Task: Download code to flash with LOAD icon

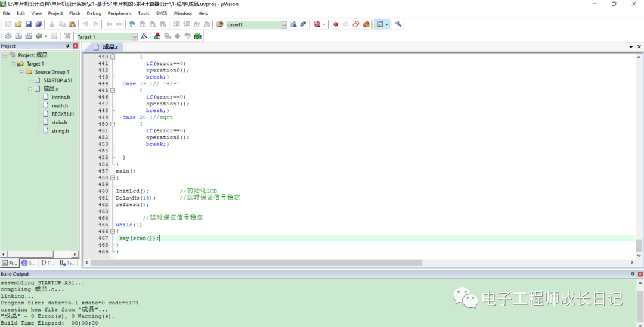Action: 67,36
